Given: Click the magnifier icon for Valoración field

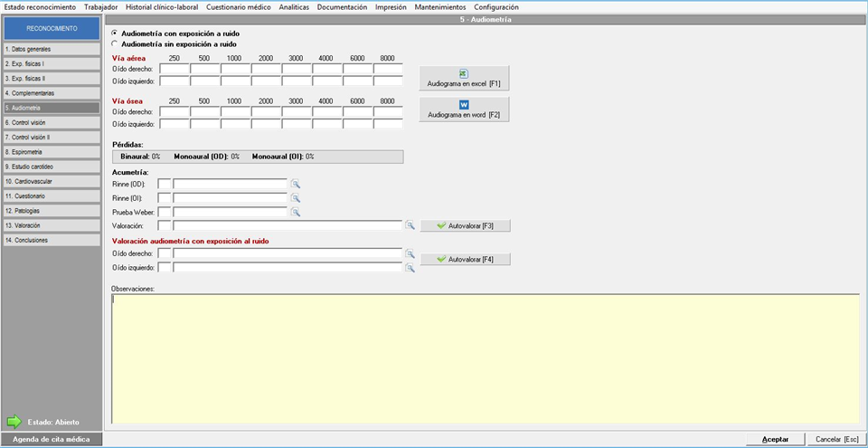Looking at the screenshot, I should pyautogui.click(x=410, y=225).
